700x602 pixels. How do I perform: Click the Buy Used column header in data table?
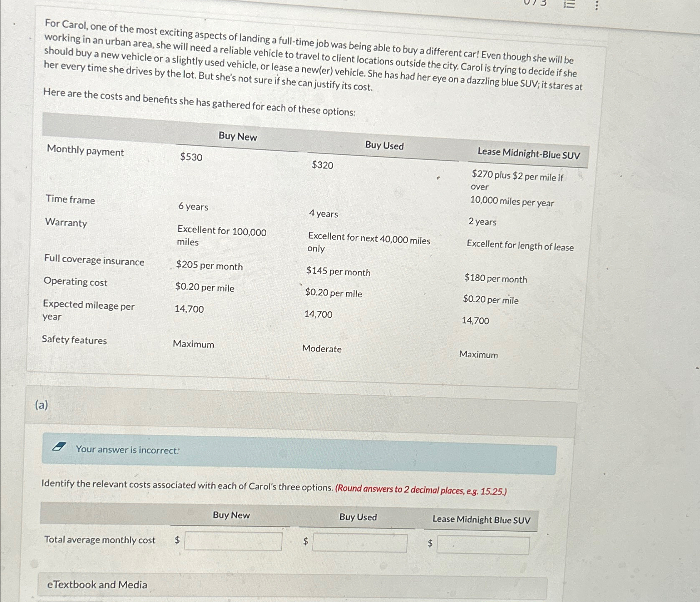tap(384, 146)
